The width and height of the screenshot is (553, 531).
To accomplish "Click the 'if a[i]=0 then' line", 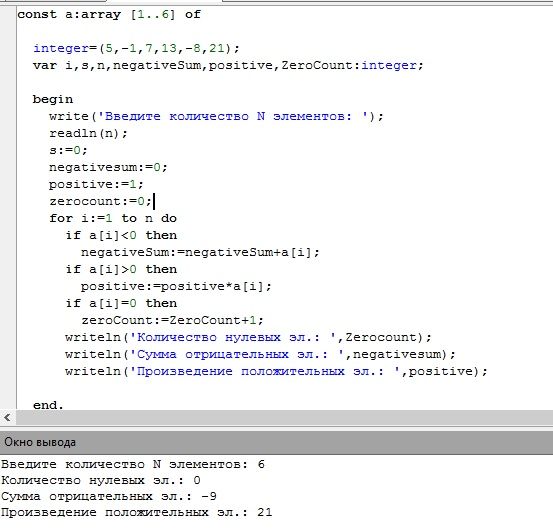I will click(121, 303).
